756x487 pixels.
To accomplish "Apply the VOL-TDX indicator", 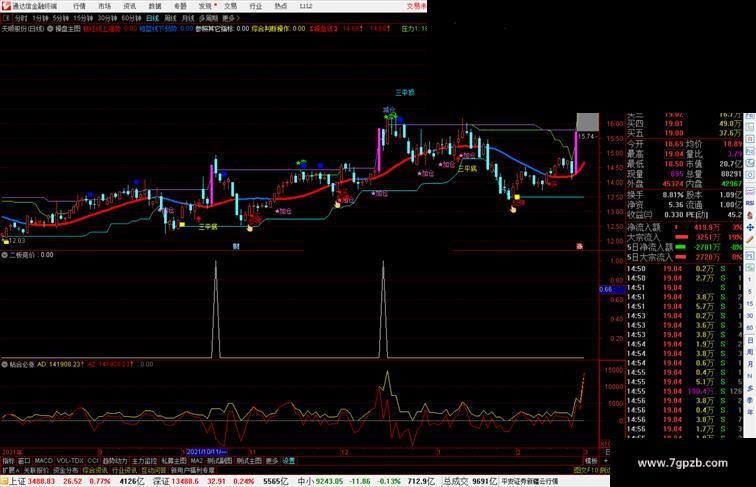I will tap(70, 461).
